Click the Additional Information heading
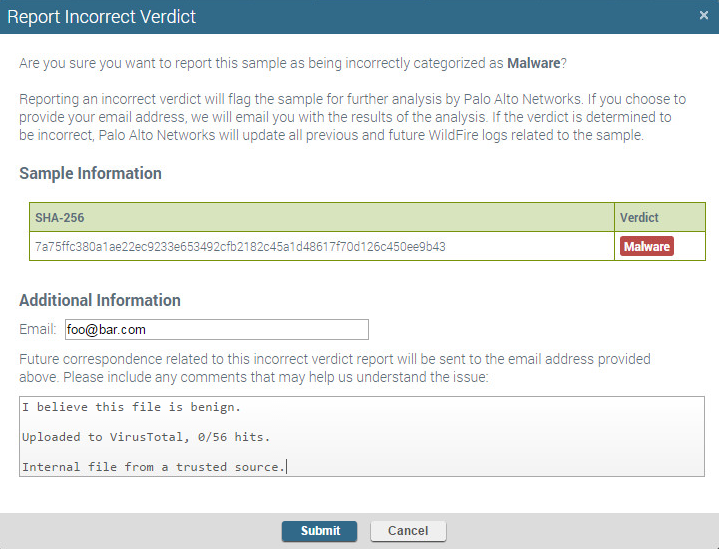The height and width of the screenshot is (549, 719). pyautogui.click(x=100, y=300)
